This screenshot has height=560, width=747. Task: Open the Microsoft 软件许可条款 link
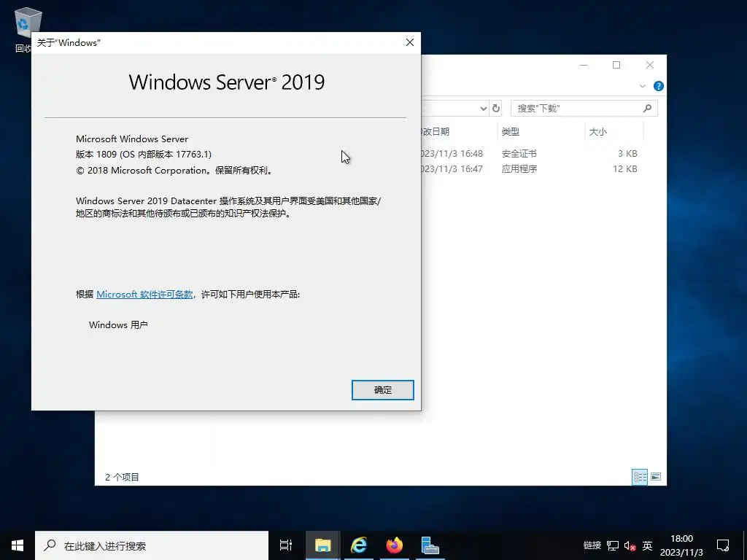144,295
